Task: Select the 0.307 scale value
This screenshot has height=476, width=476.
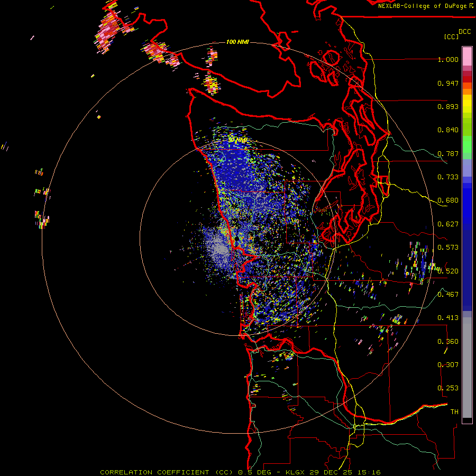Action: 448,364
